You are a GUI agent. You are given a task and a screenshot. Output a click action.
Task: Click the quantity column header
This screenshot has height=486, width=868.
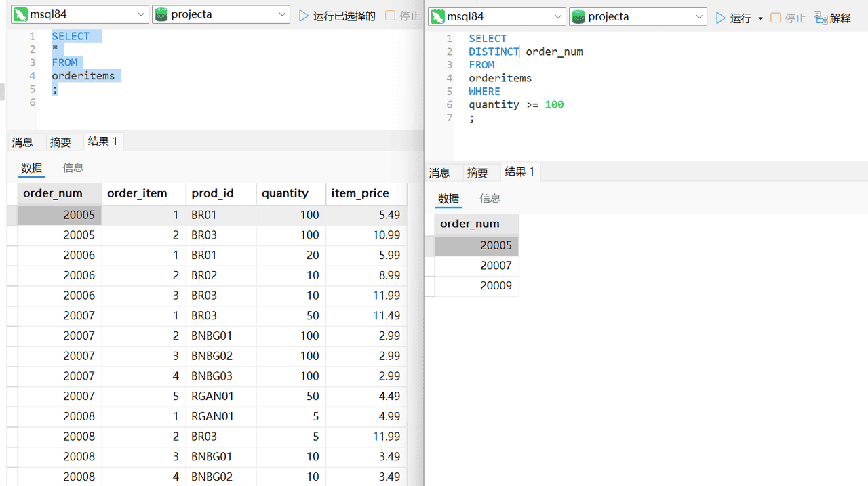coord(285,193)
